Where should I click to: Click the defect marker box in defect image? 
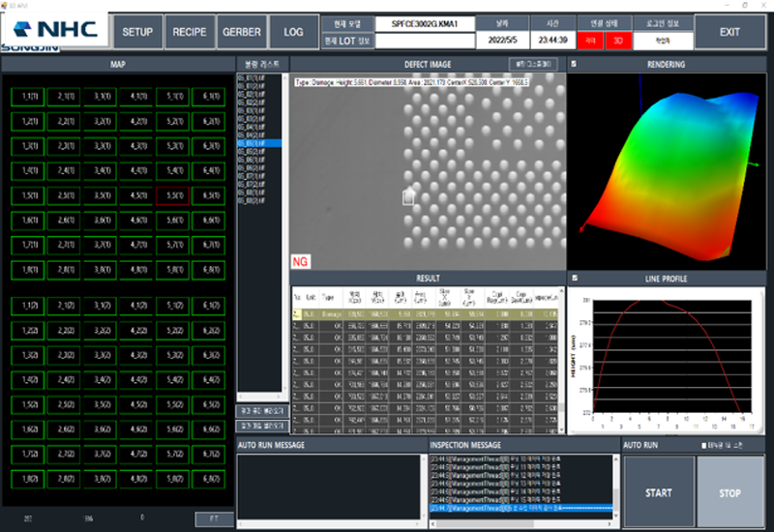coord(408,198)
